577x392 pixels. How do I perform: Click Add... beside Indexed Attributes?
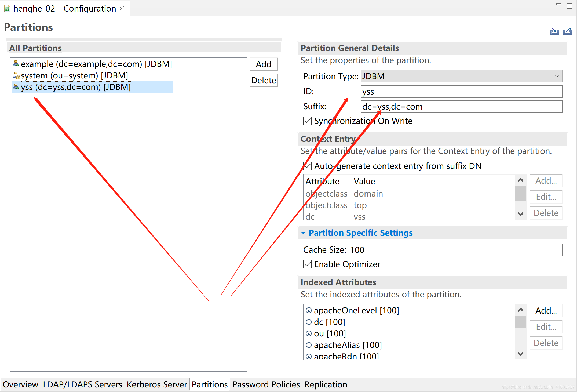coord(546,311)
